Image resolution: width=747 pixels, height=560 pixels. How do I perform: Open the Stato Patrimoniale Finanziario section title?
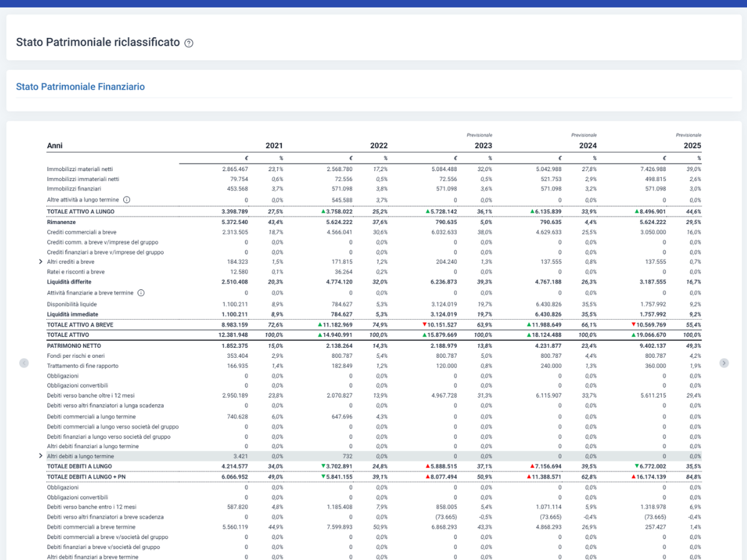[x=80, y=86]
